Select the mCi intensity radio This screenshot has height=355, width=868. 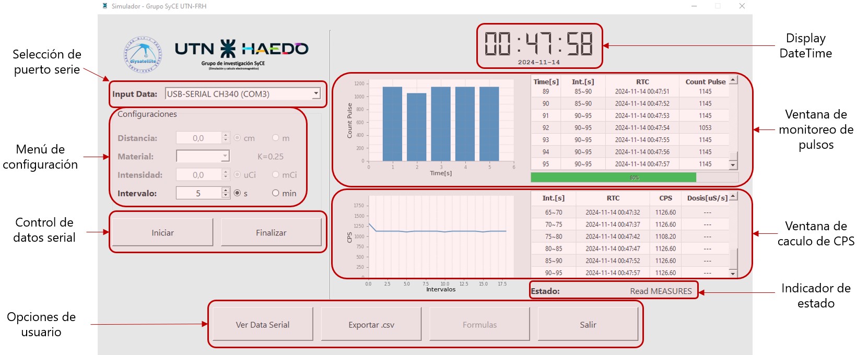point(275,175)
